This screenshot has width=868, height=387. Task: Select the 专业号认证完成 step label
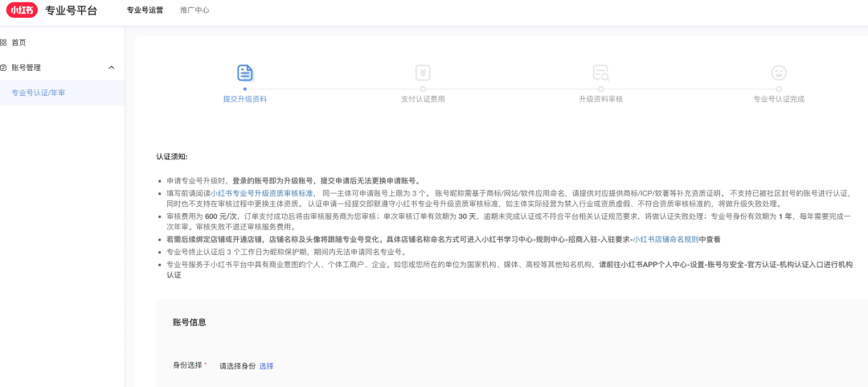779,99
